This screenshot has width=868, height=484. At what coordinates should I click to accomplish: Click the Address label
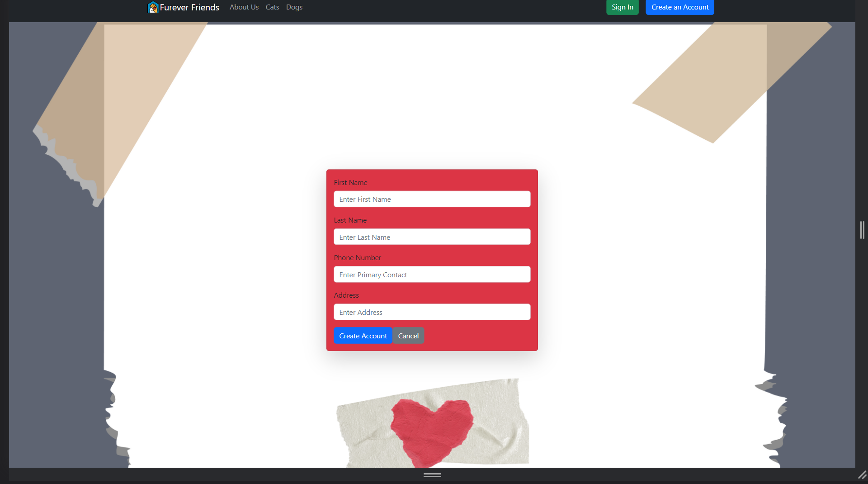click(347, 295)
